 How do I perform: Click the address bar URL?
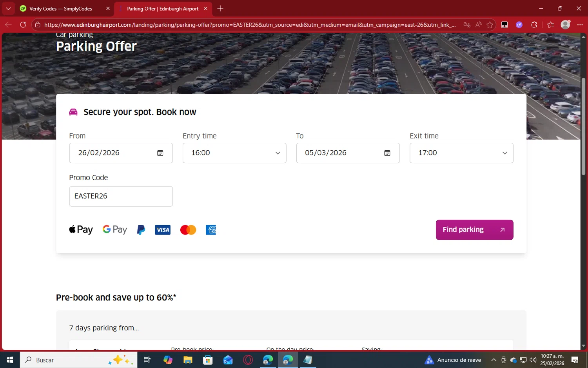point(250,25)
